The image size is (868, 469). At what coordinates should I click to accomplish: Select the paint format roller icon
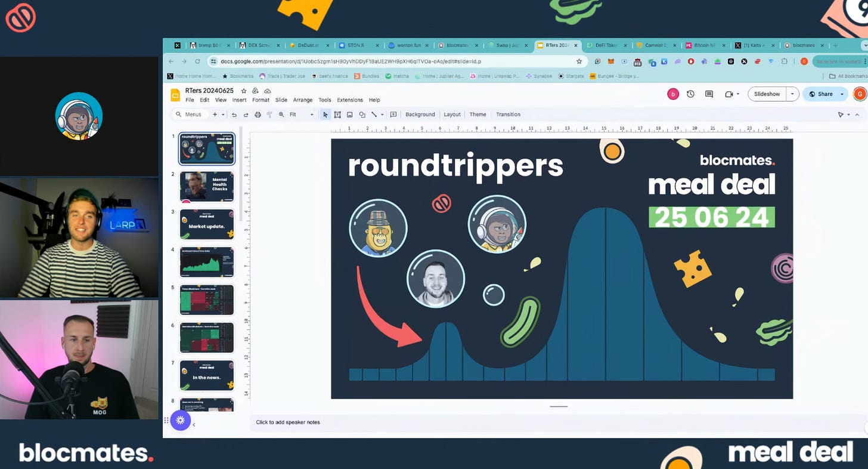tap(269, 115)
